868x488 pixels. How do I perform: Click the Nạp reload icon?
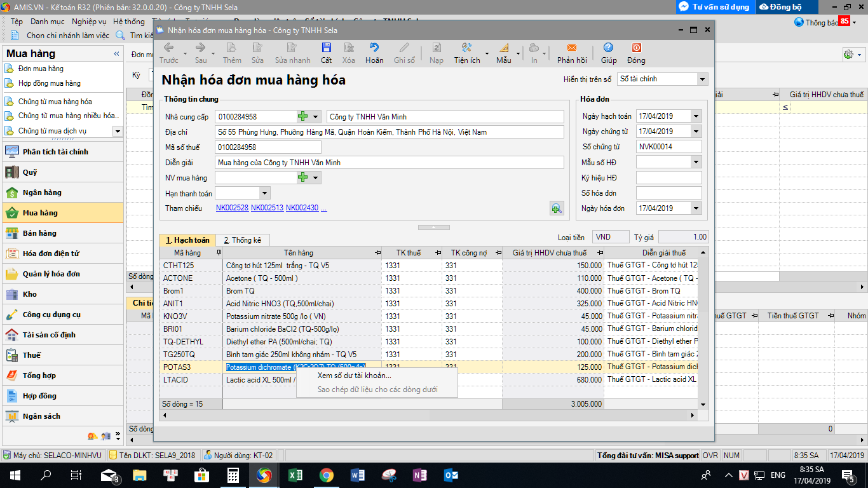pos(437,48)
